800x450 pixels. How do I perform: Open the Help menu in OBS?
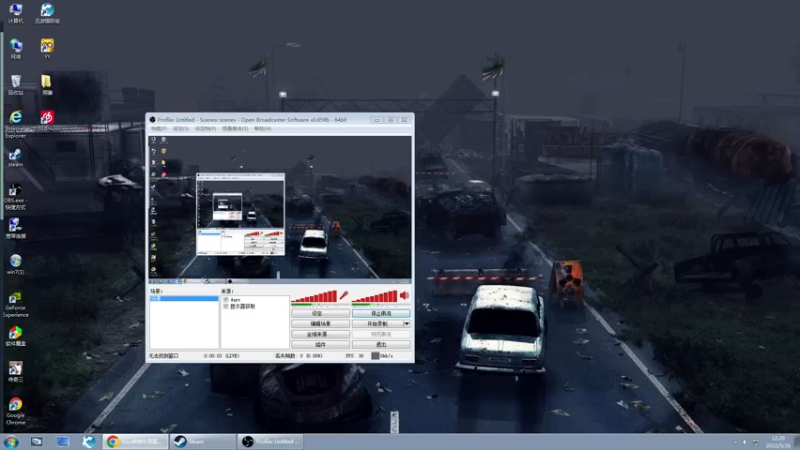click(x=262, y=129)
